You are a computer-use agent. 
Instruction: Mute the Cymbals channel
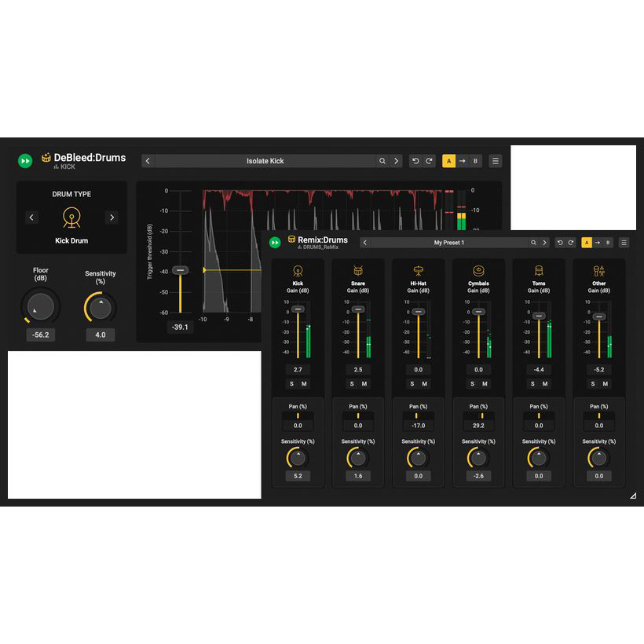pyautogui.click(x=485, y=383)
